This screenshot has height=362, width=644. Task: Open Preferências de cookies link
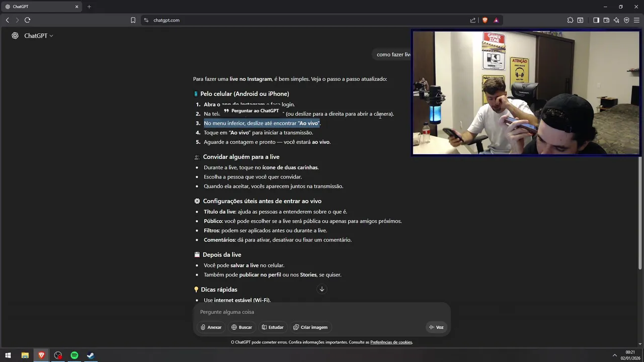click(x=391, y=342)
